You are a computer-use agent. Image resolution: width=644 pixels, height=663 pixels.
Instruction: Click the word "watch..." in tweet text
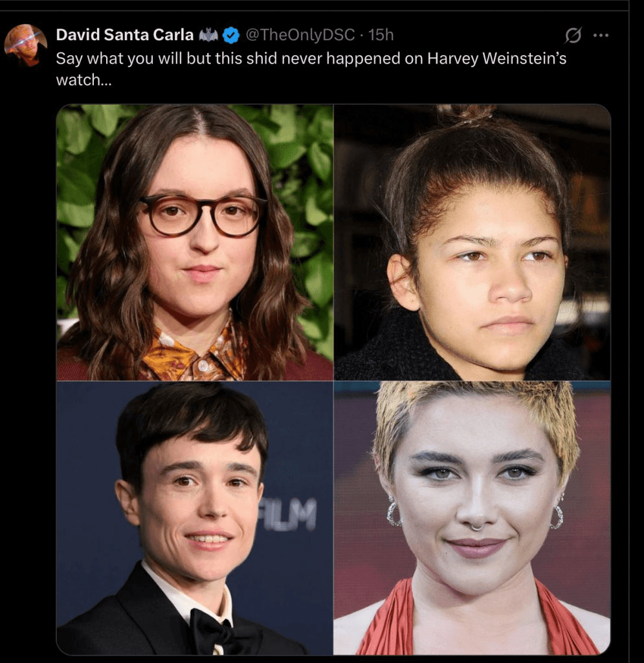83,80
